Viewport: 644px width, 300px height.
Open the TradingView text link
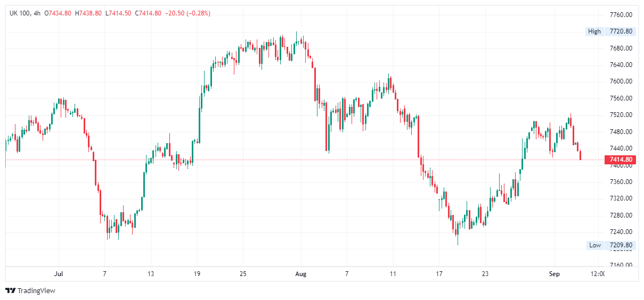36,290
